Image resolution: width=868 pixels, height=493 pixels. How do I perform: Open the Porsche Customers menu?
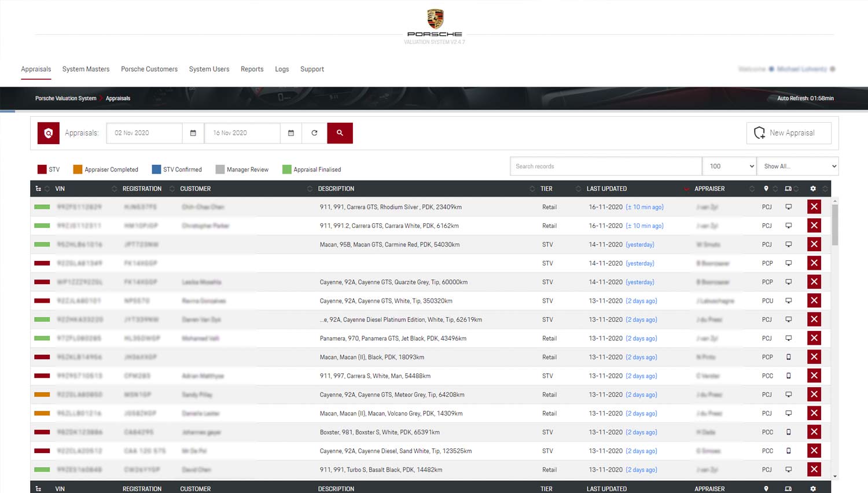coord(149,69)
